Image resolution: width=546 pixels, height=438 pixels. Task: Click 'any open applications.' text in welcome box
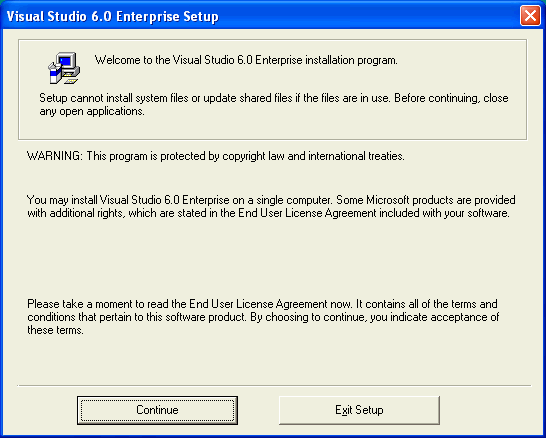(92, 111)
